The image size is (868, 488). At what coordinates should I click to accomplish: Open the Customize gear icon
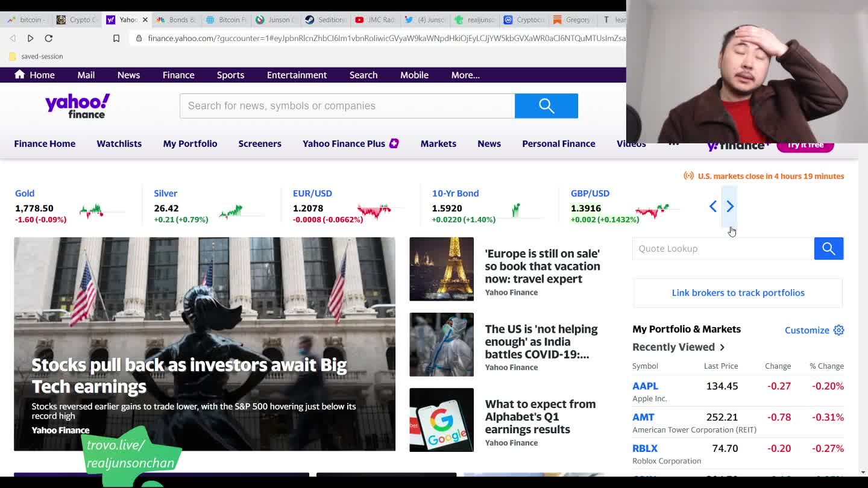pyautogui.click(x=838, y=330)
